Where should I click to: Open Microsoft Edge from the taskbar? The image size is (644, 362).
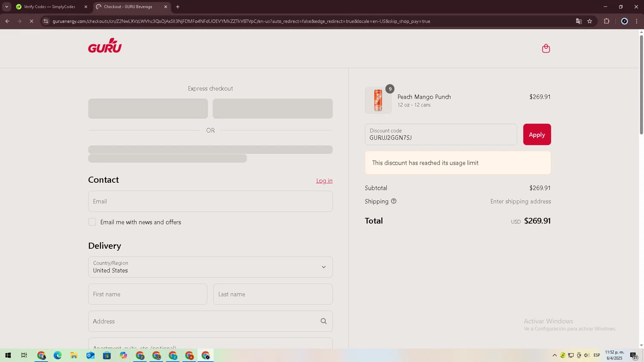[x=58, y=355]
